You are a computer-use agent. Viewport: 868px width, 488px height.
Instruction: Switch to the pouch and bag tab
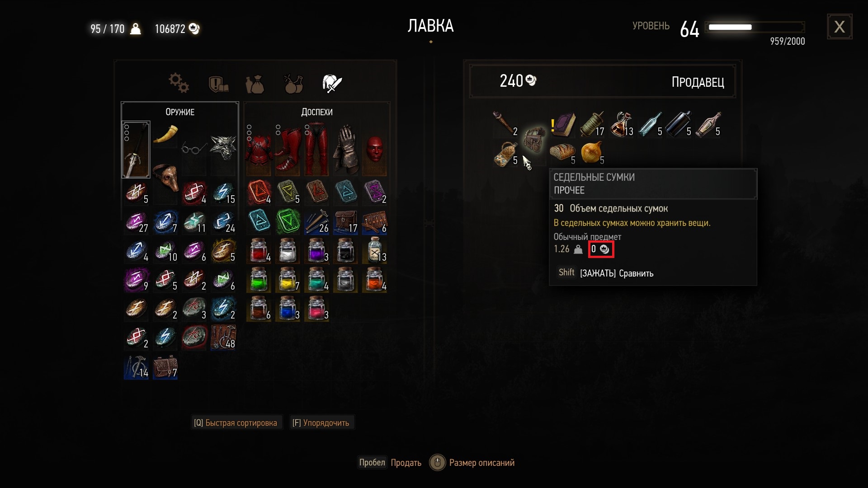[x=255, y=84]
